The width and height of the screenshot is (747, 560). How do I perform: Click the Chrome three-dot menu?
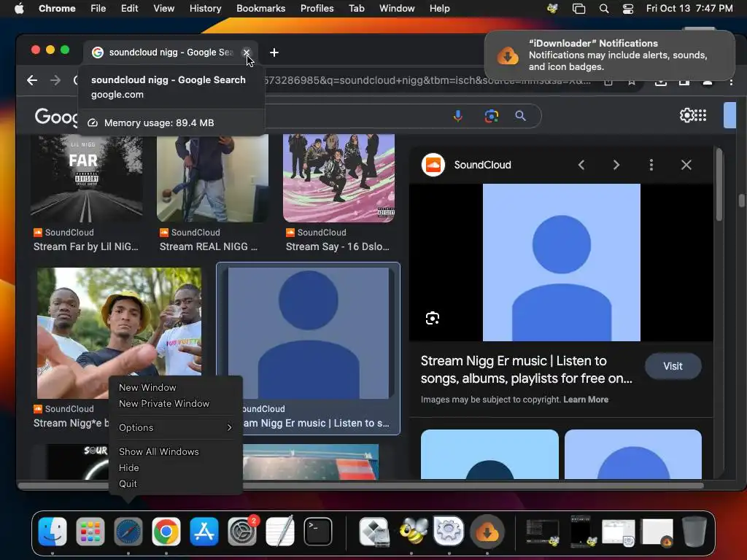(x=731, y=82)
